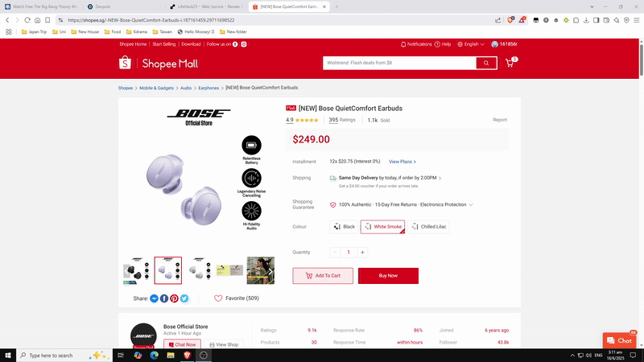Share product on Pinterest icon

tap(174, 298)
